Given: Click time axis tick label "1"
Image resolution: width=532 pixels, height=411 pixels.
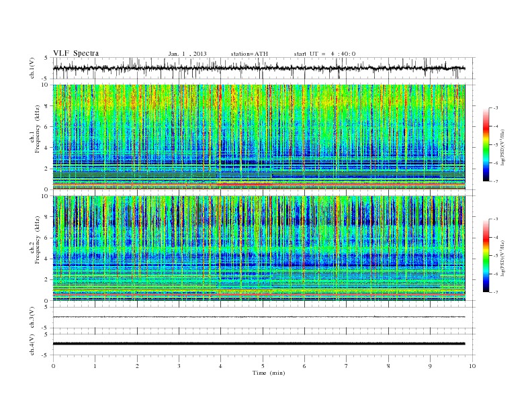Looking at the screenshot, I should 95,366.
